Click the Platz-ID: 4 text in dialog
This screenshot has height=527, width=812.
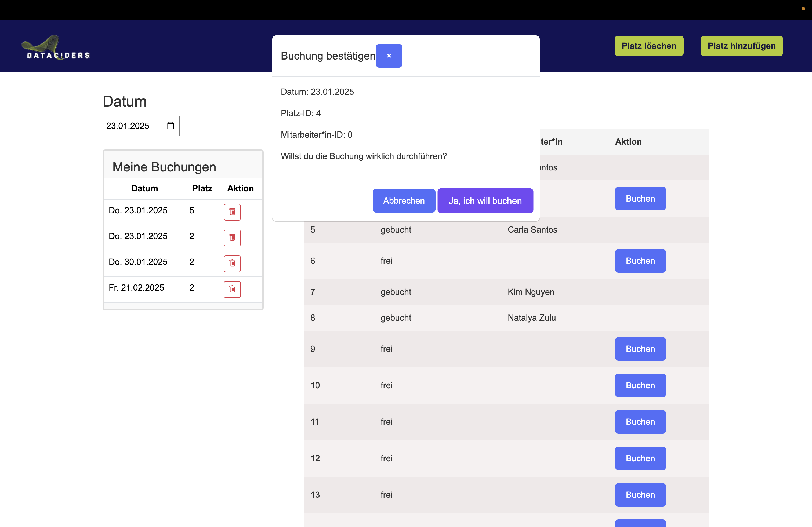coord(300,113)
